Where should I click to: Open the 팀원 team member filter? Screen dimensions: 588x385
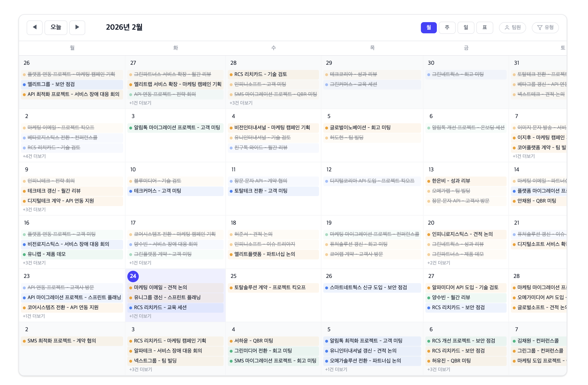tap(512, 28)
